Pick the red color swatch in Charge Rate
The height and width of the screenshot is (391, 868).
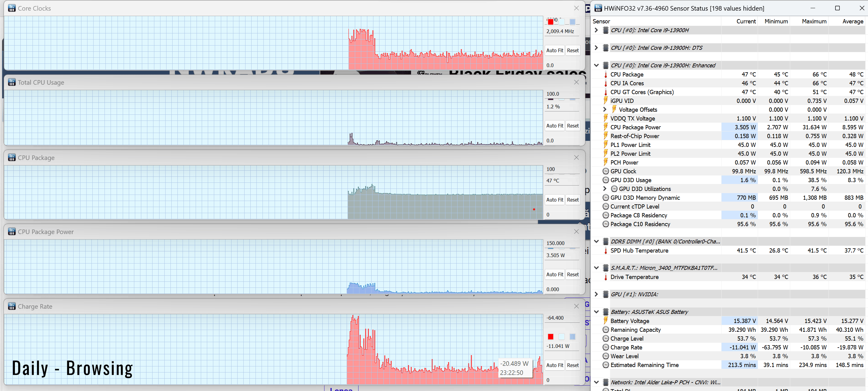point(551,337)
